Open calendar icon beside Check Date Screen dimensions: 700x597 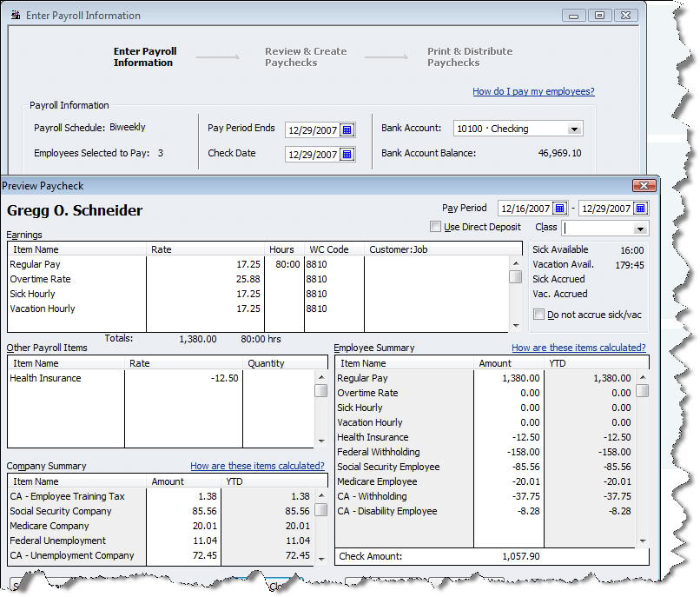pyautogui.click(x=347, y=155)
